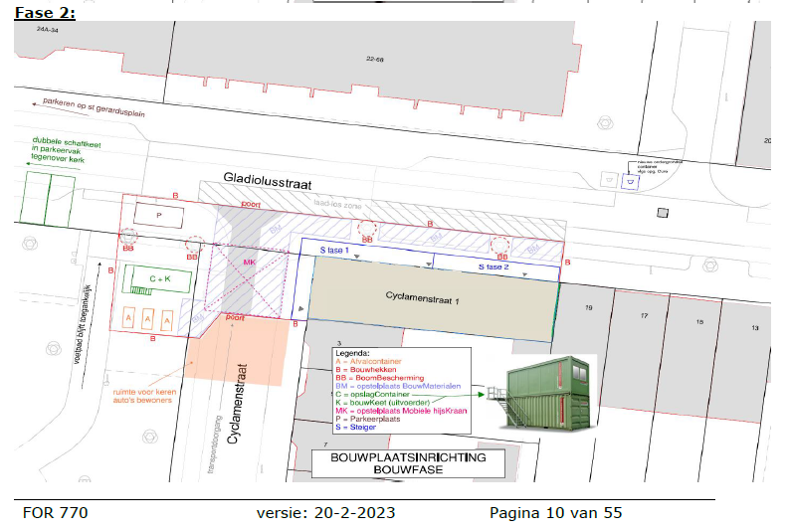The image size is (789, 532).
Task: Select the S fase 2 scaffold label
Action: point(493,266)
